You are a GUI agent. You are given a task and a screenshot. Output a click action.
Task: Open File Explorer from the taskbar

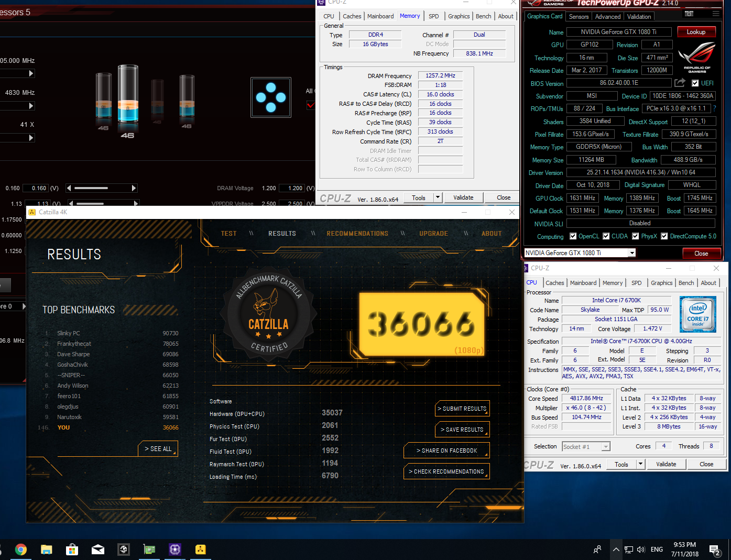click(47, 549)
